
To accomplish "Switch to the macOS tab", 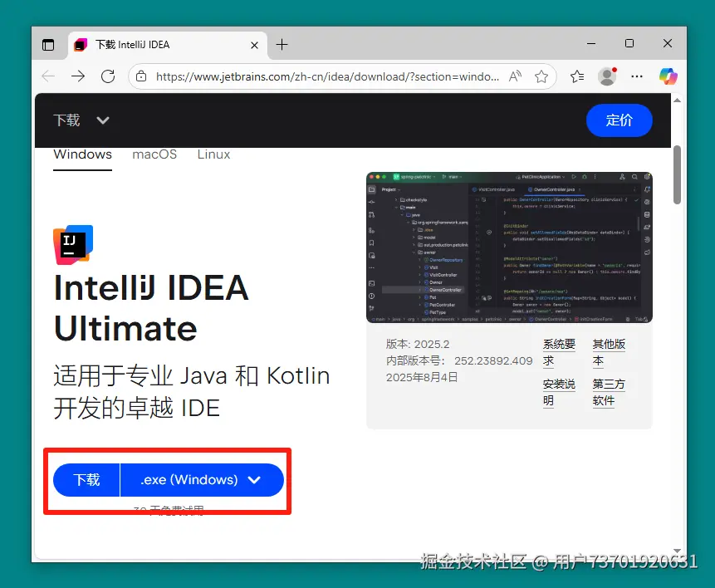I will point(154,154).
